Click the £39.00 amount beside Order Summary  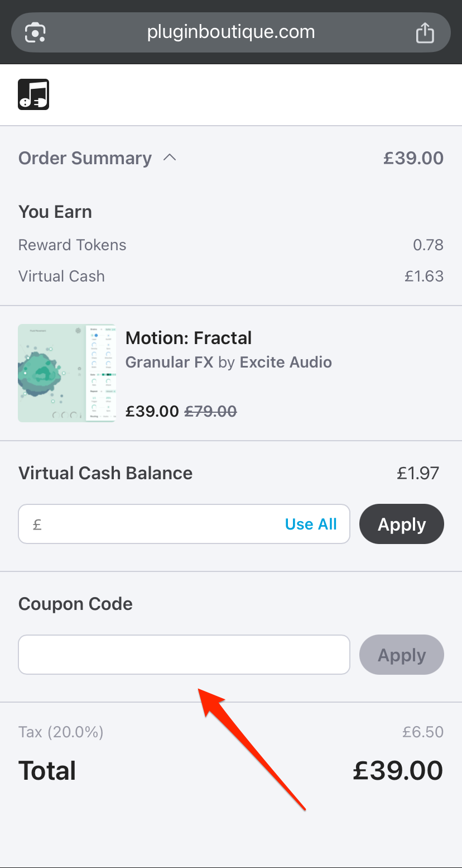413,158
